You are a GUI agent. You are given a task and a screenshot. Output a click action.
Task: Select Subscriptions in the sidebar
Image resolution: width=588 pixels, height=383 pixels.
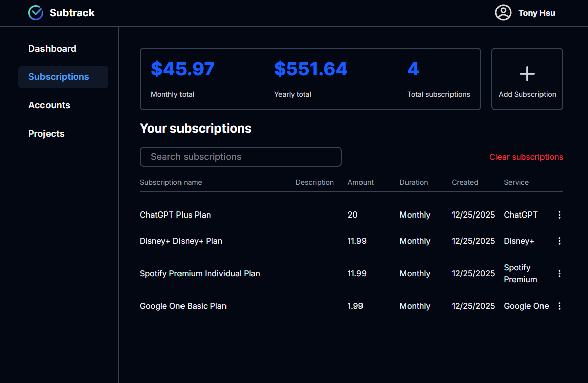(x=59, y=77)
